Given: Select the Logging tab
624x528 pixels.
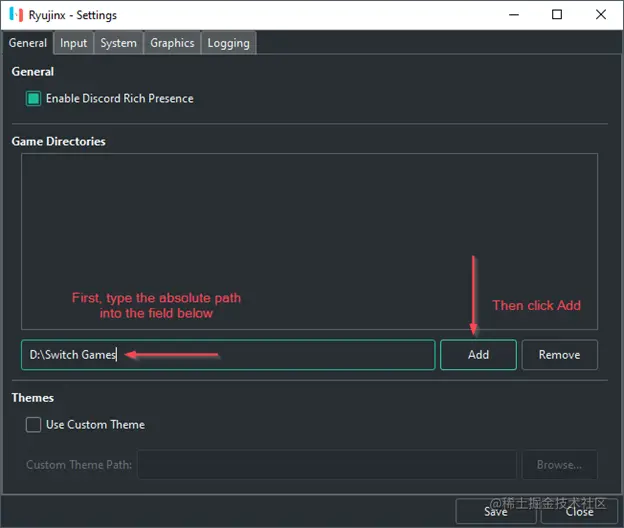Looking at the screenshot, I should click(x=228, y=43).
